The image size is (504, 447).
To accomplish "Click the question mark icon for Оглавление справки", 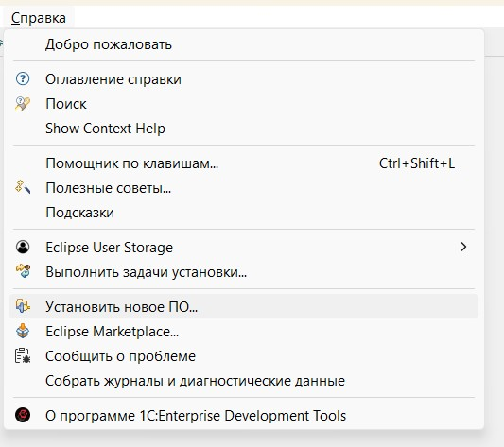I will pos(23,79).
